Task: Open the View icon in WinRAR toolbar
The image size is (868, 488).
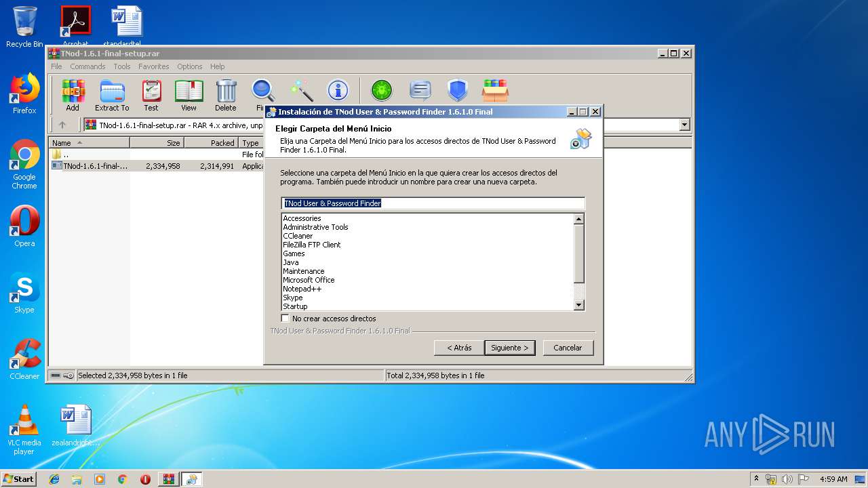Action: point(189,96)
